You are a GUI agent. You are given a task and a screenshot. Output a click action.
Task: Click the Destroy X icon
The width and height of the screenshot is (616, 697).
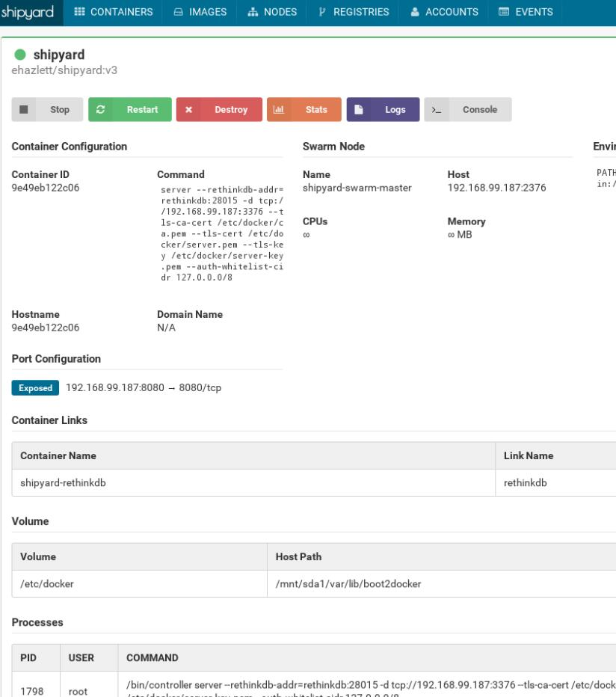[188, 109]
